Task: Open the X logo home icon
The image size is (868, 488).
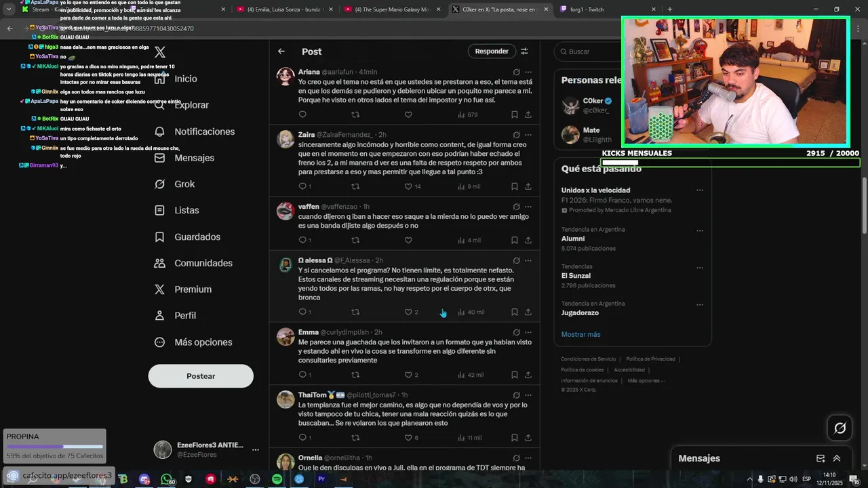Action: (160, 52)
